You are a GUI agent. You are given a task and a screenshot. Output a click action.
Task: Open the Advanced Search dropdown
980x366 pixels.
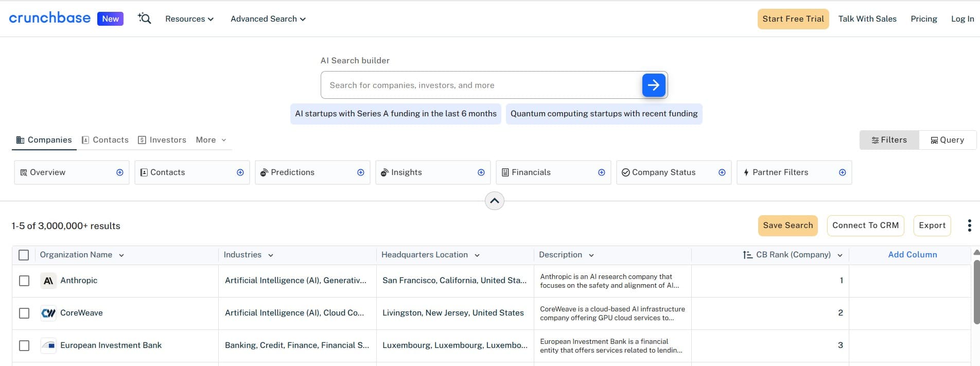[268, 19]
